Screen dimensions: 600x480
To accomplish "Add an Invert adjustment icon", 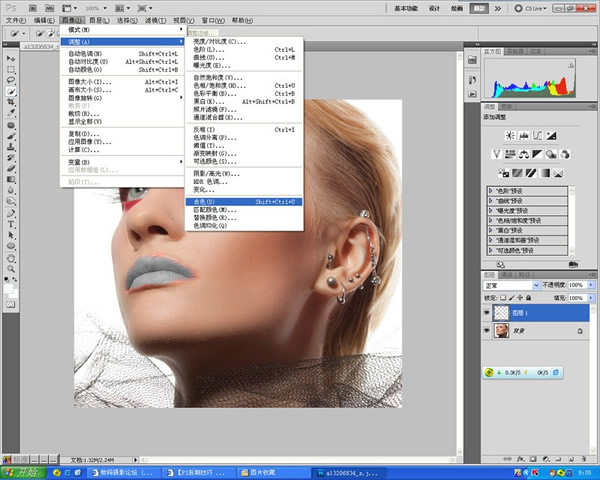I will [x=504, y=173].
